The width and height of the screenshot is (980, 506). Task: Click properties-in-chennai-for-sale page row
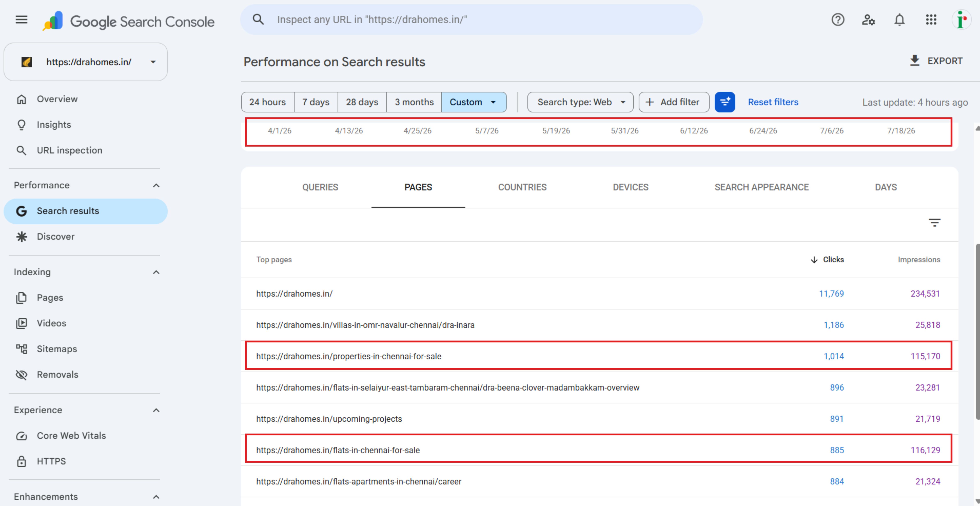click(599, 356)
